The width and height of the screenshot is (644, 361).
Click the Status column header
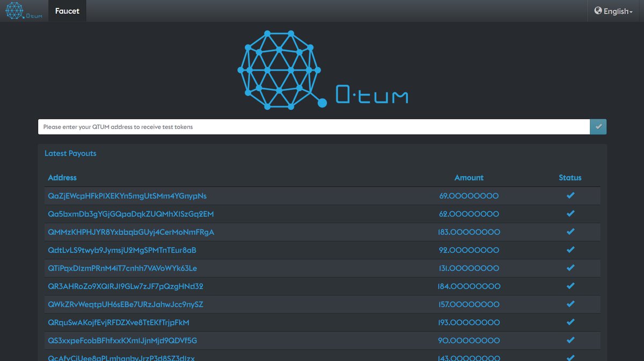pyautogui.click(x=570, y=177)
